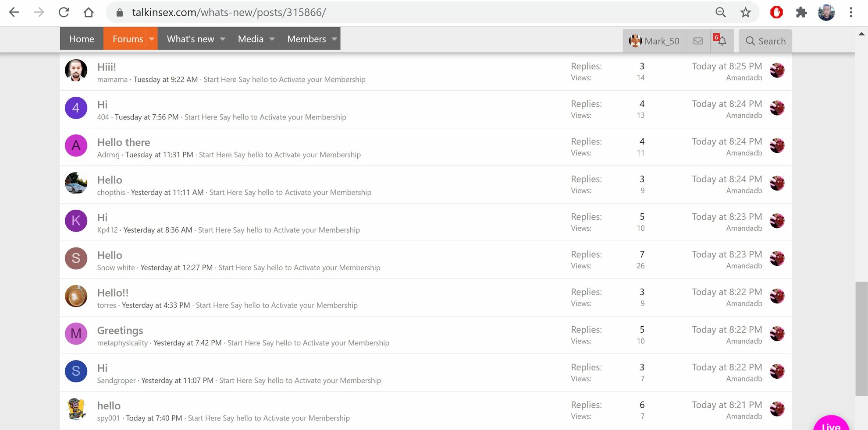The height and width of the screenshot is (430, 868).
Task: Expand the Media dropdown arrow
Action: [x=272, y=39]
